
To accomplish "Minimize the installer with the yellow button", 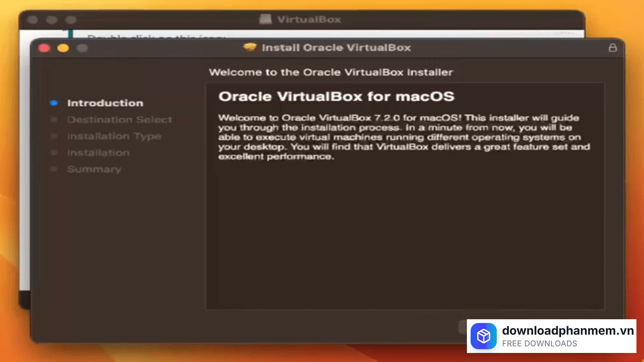I will click(63, 48).
